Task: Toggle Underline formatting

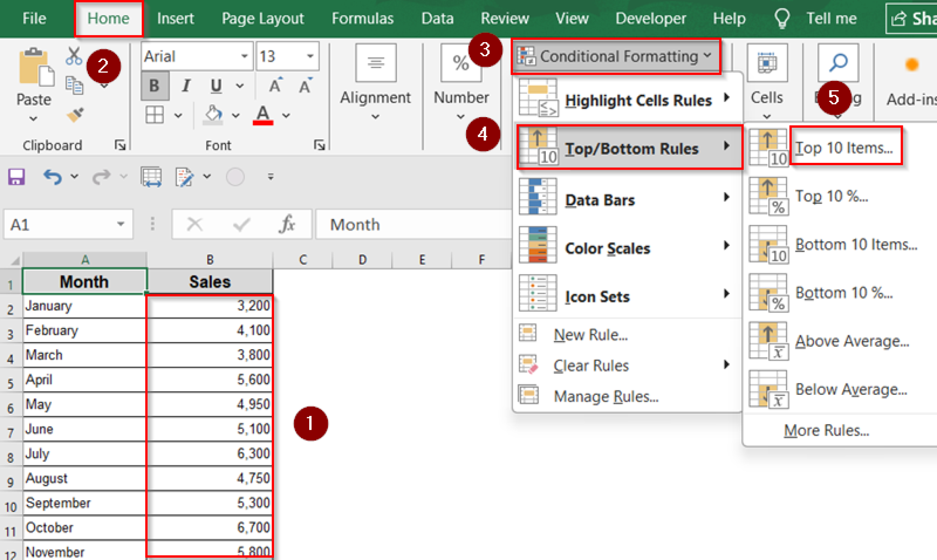Action: [215, 85]
